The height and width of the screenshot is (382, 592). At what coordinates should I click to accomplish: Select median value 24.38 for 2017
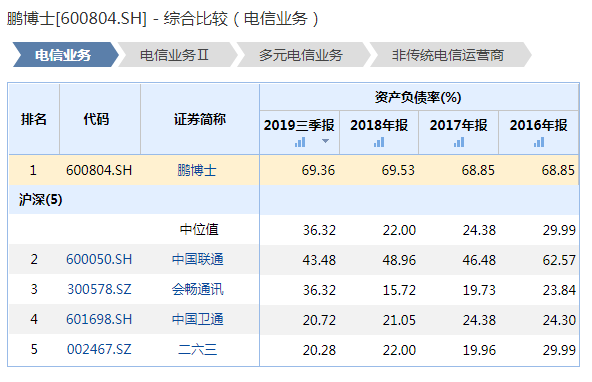click(x=479, y=230)
